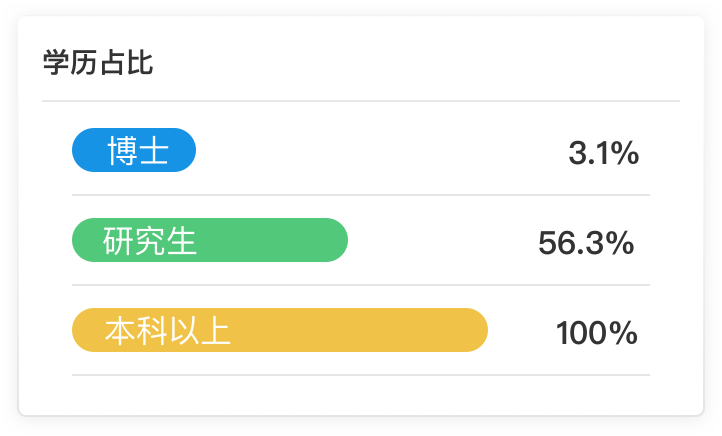Click the 博士 label text
The width and height of the screenshot is (722, 436).
[138, 151]
